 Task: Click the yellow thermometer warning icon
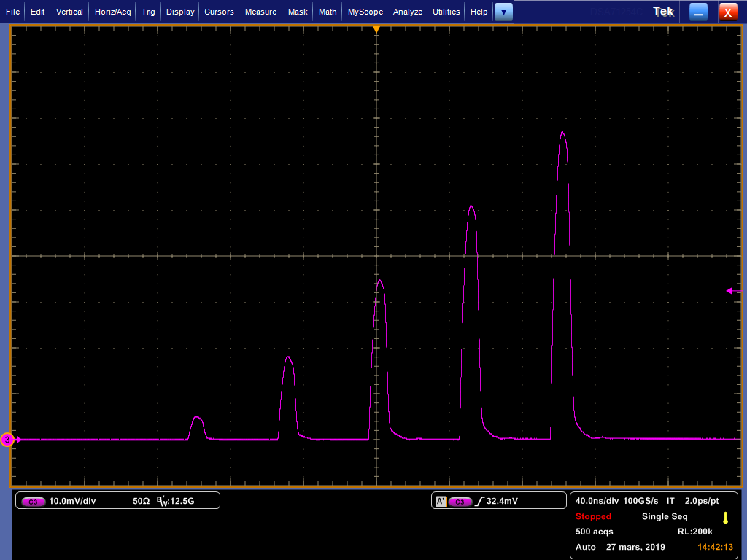point(725,518)
